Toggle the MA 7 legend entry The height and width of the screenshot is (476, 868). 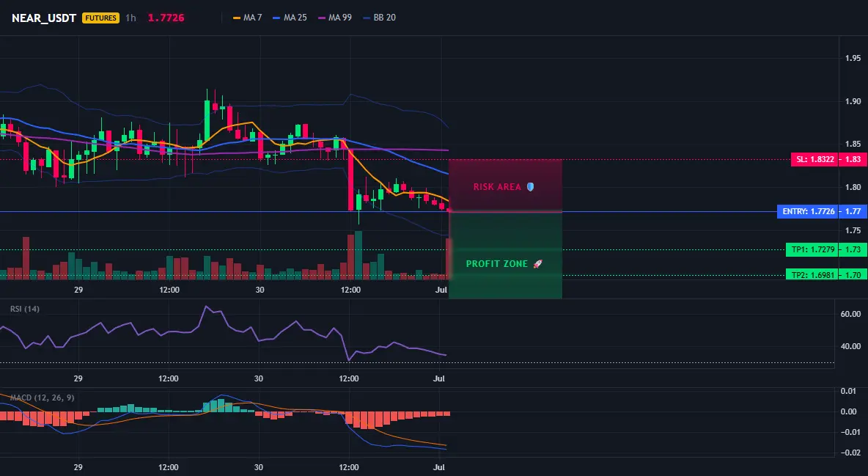pyautogui.click(x=248, y=18)
